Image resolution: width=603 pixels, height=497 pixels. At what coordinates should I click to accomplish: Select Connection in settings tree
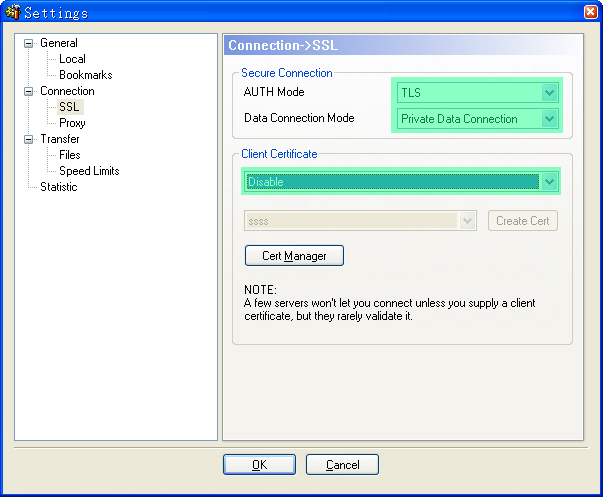pos(67,91)
